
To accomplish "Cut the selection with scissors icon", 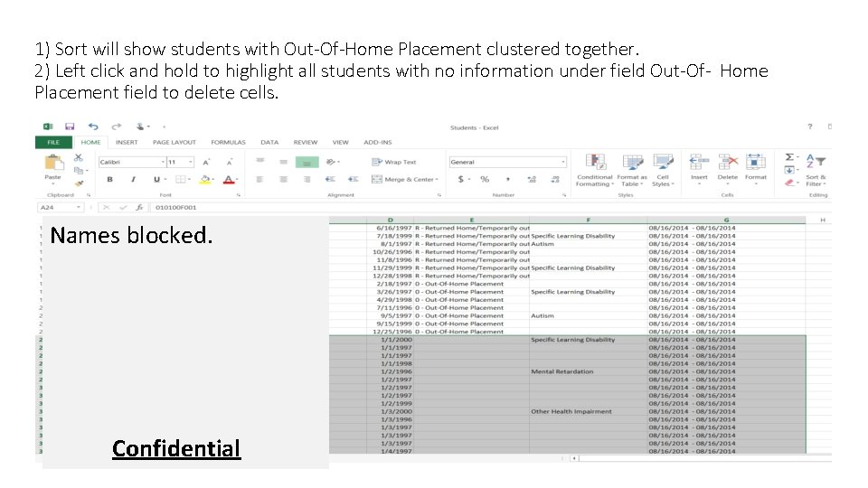I will [x=78, y=158].
